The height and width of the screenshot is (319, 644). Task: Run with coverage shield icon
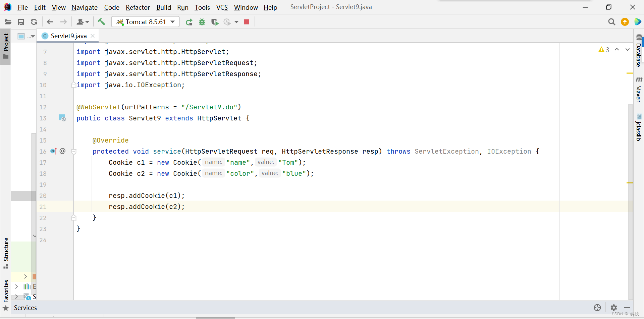(x=215, y=22)
